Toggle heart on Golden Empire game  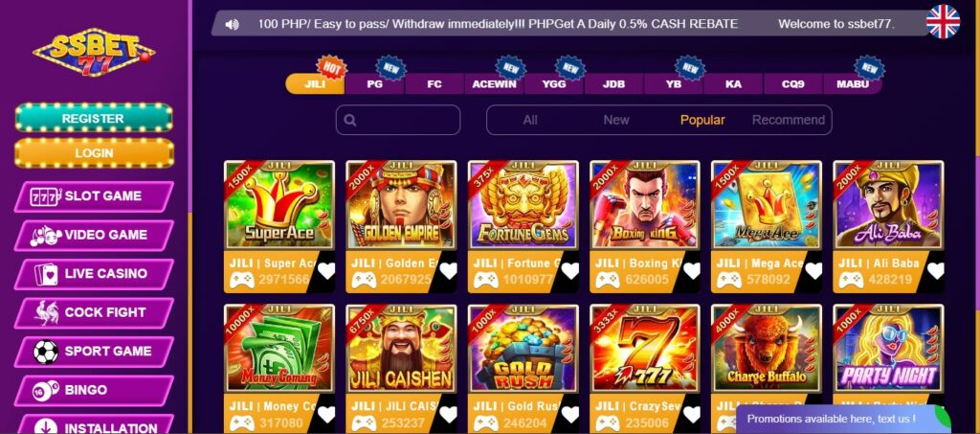tap(448, 271)
